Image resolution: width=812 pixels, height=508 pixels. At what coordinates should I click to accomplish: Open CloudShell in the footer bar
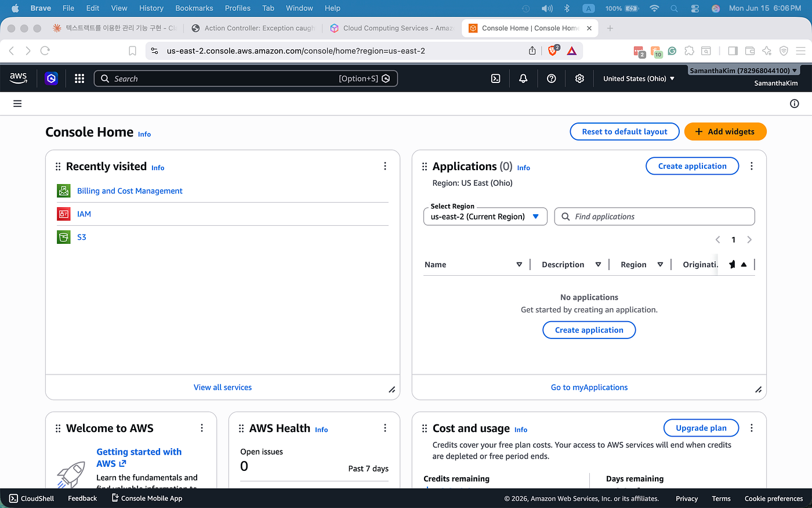[32, 498]
